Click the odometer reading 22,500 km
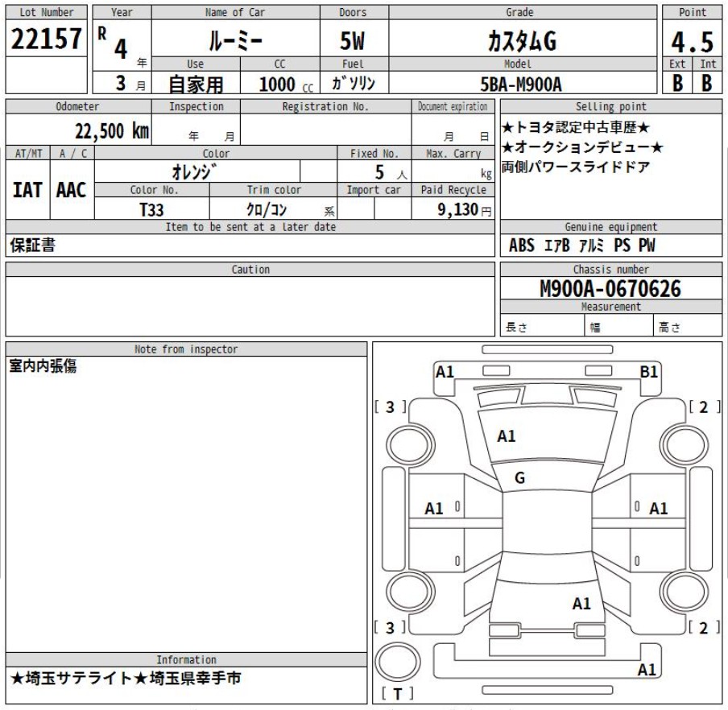 pyautogui.click(x=112, y=131)
